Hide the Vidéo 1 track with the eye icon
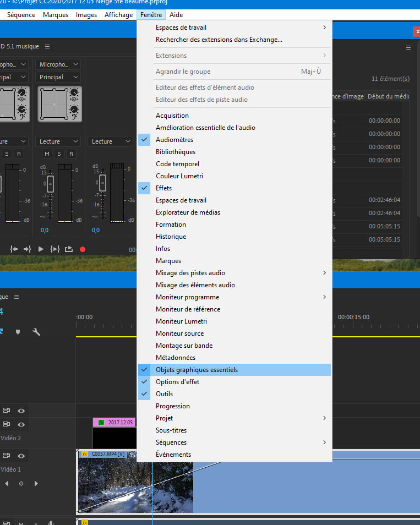Viewport: 420px width, 525px height. click(x=21, y=456)
